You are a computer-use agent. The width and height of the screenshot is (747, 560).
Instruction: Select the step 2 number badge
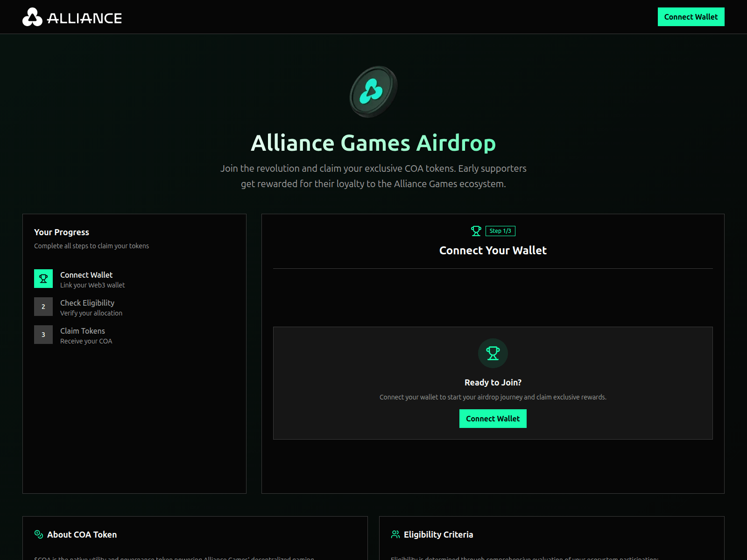pos(43,307)
